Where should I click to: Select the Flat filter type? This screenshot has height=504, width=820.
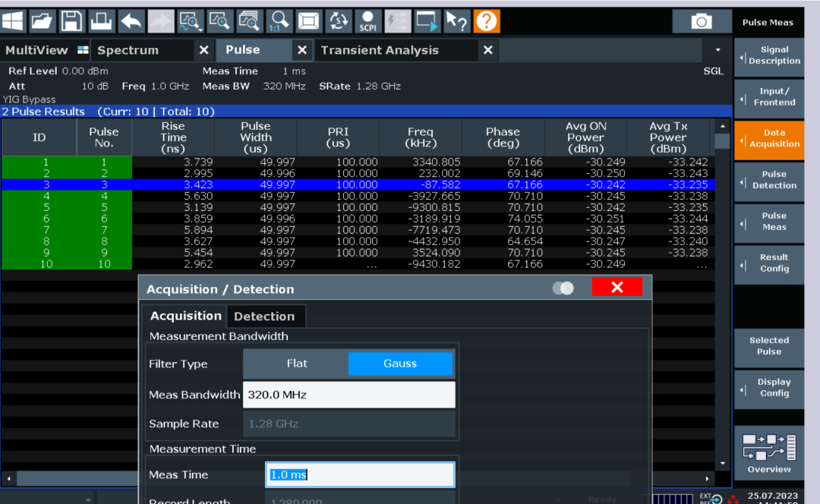[297, 364]
